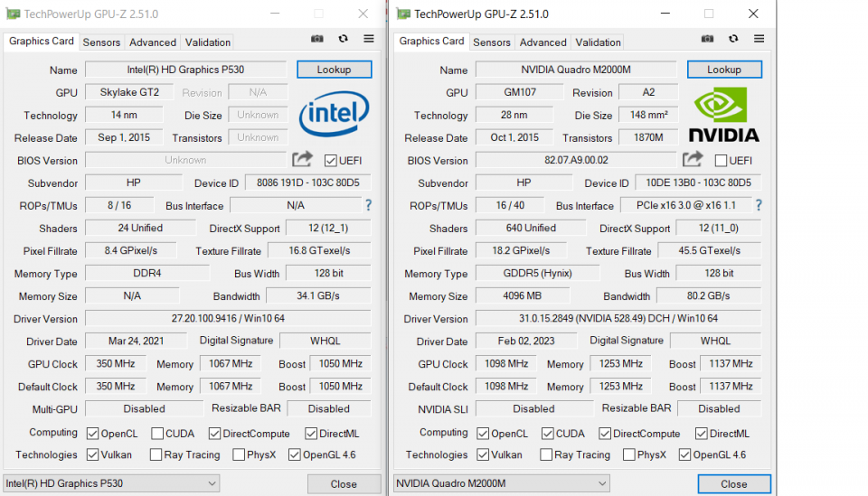The height and width of the screenshot is (496, 868).
Task: Click Shaders field showing 640 Unified
Action: click(531, 228)
